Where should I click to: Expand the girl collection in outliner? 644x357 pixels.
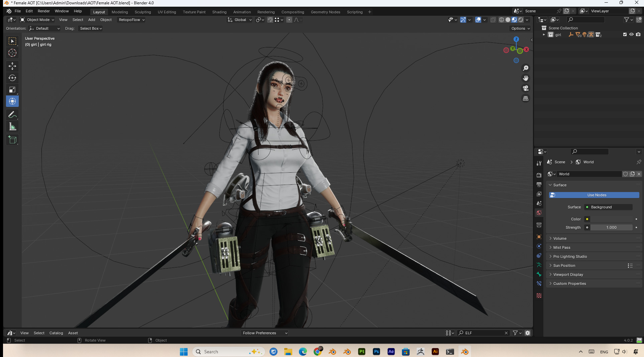pos(544,35)
